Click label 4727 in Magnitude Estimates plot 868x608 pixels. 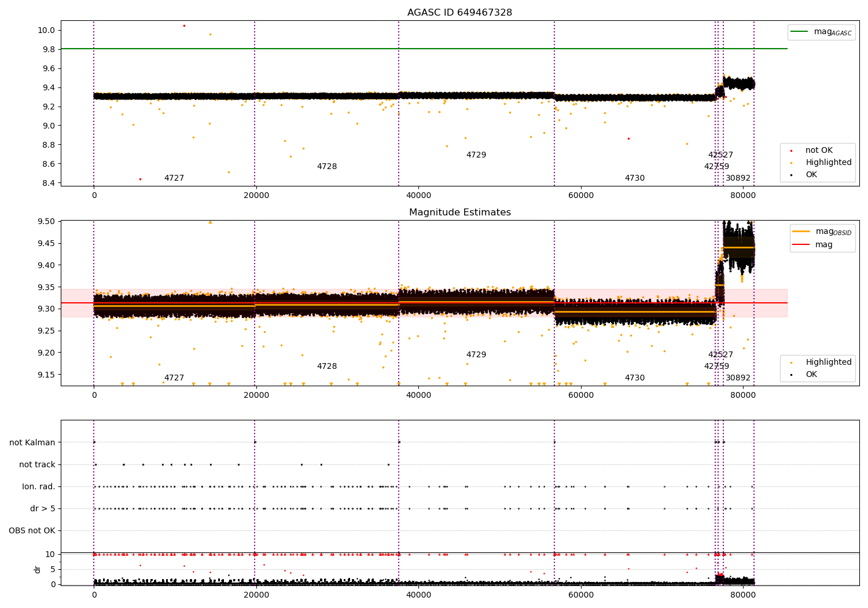174,378
